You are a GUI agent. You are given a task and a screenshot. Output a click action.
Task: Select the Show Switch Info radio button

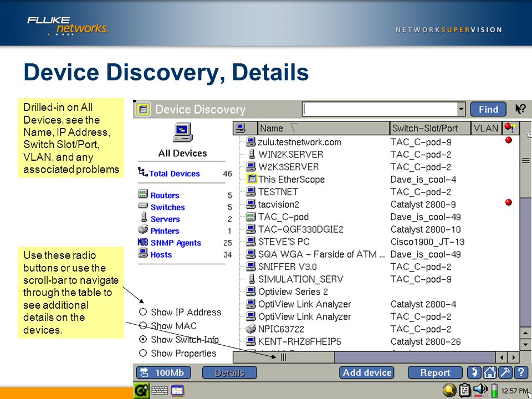point(143,339)
